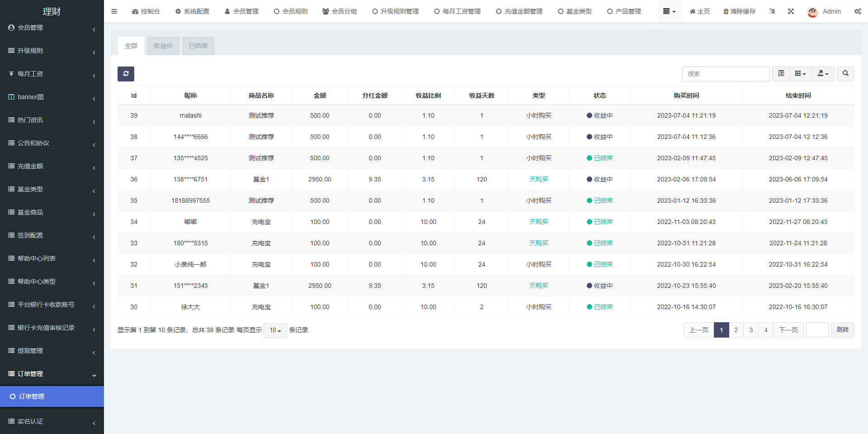Open 产品管理 in the top navigation
This screenshot has width=868, height=434.
(x=624, y=11)
